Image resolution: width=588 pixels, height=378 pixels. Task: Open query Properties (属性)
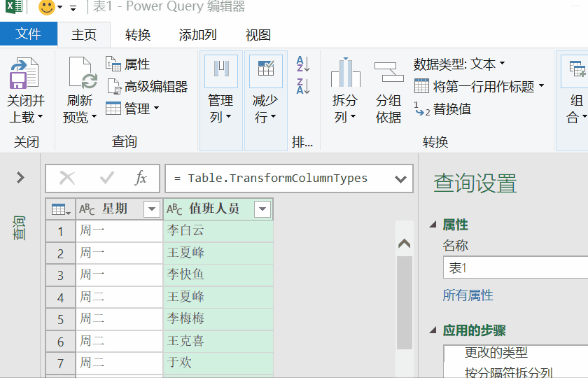point(128,64)
